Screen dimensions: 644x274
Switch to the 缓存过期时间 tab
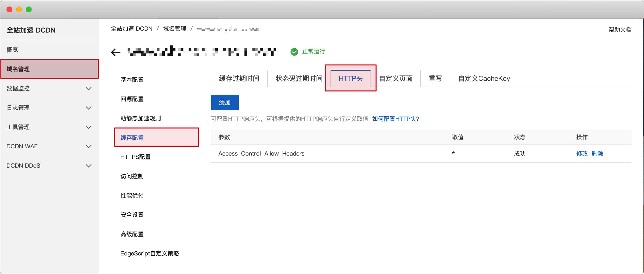click(239, 78)
